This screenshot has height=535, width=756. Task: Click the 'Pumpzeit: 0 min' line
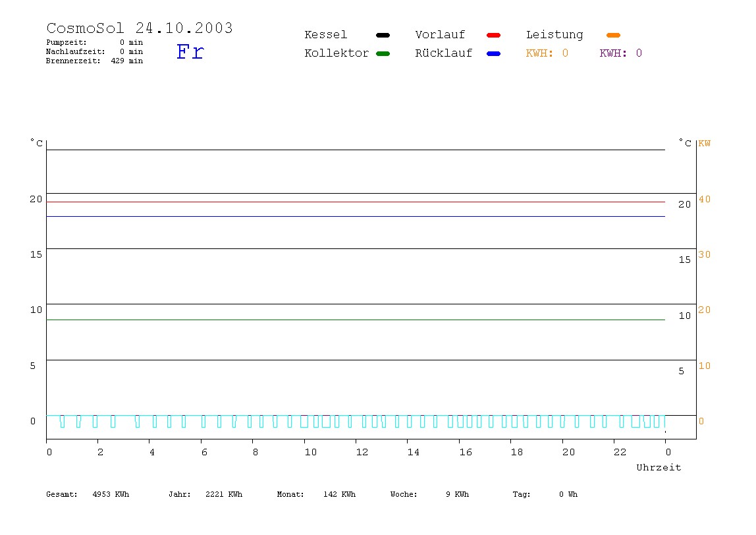(95, 42)
